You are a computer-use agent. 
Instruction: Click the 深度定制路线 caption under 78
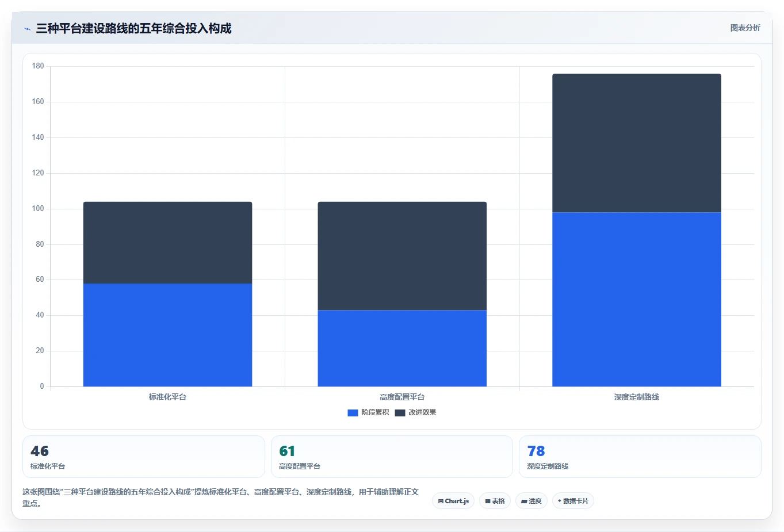548,466
